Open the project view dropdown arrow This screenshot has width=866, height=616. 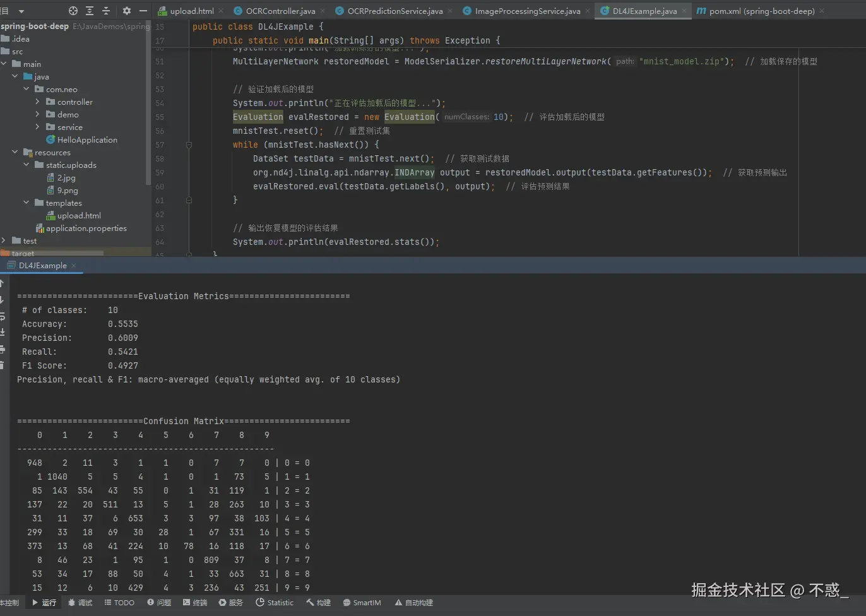[21, 11]
